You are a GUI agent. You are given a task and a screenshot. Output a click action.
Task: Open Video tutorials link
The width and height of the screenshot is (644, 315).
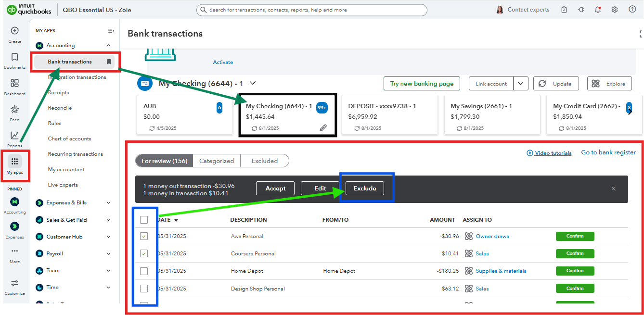(x=549, y=153)
